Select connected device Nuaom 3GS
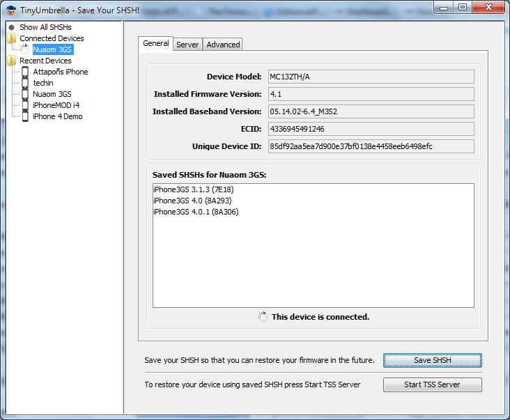The image size is (510, 420). [52, 49]
